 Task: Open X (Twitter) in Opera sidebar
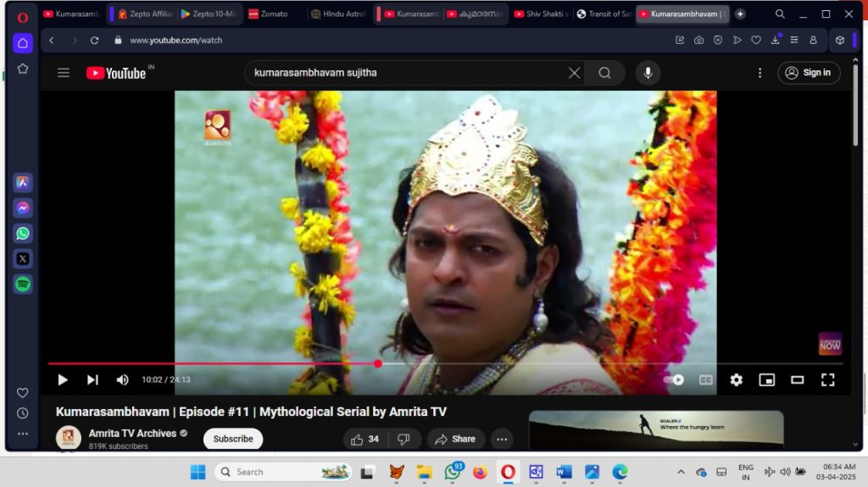click(x=23, y=259)
